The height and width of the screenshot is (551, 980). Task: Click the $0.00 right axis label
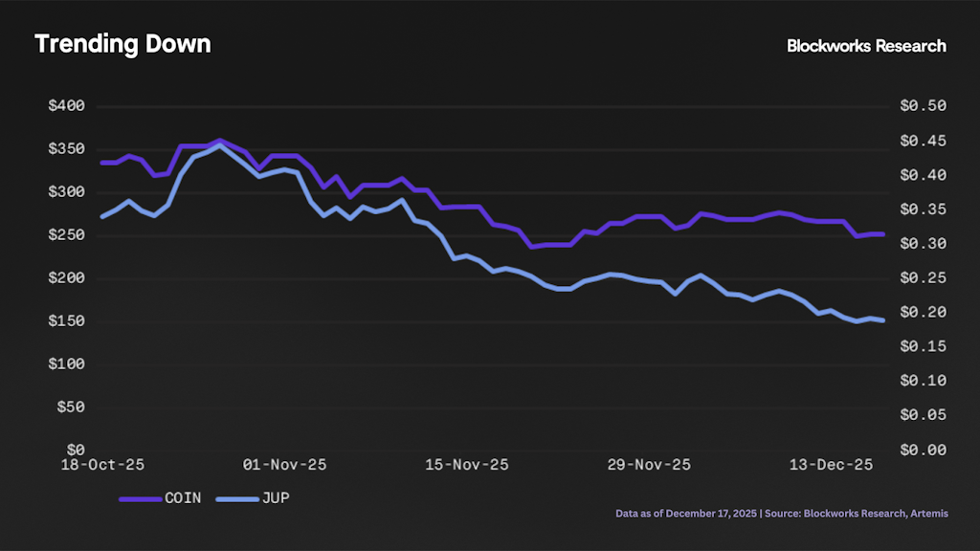pyautogui.click(x=923, y=450)
